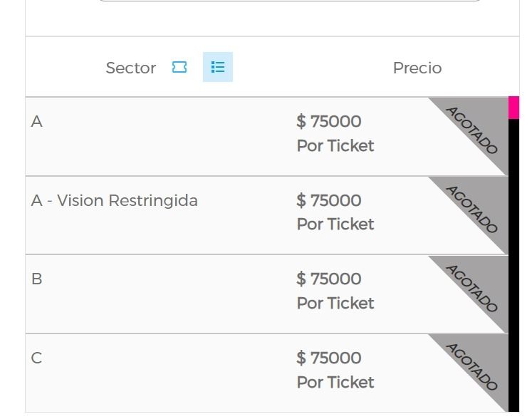
Task: Click the Sector column header
Action: tap(130, 68)
